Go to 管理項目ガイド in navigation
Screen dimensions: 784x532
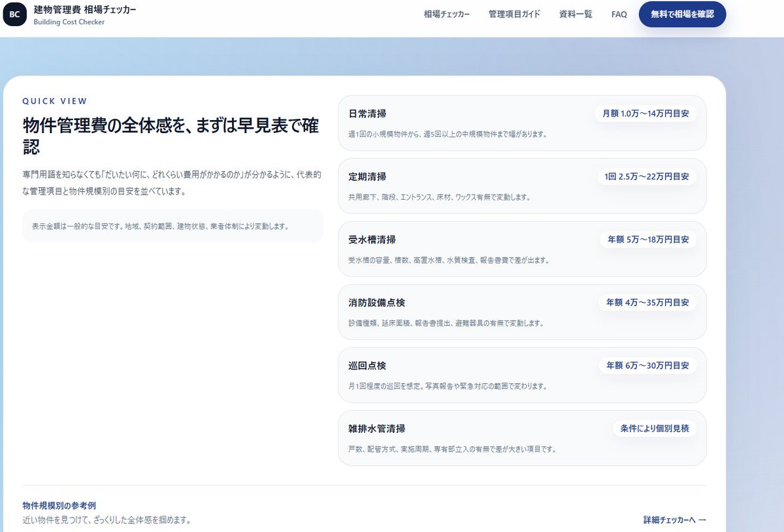tap(514, 14)
